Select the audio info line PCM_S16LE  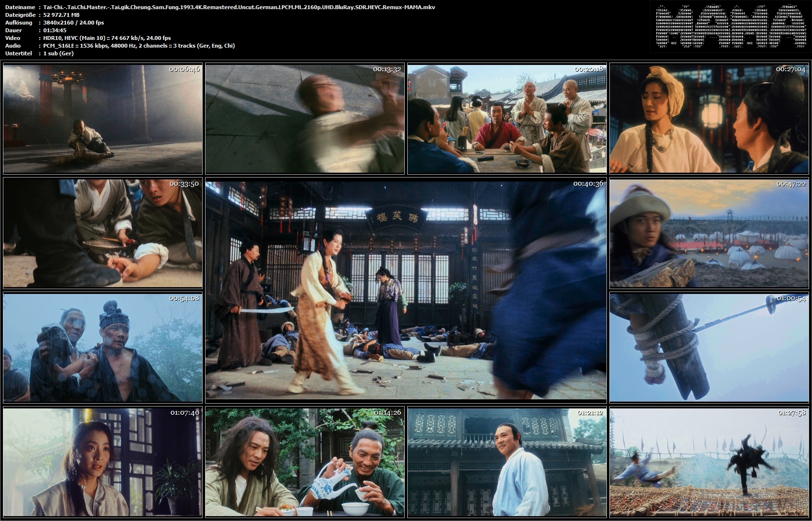[x=139, y=46]
